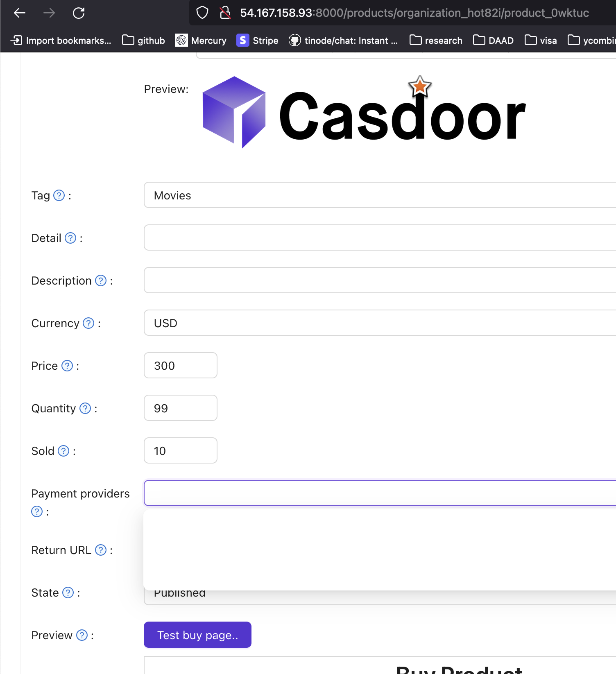Open the Tag dropdown showing Movies
Image resolution: width=616 pixels, height=674 pixels.
coord(380,195)
